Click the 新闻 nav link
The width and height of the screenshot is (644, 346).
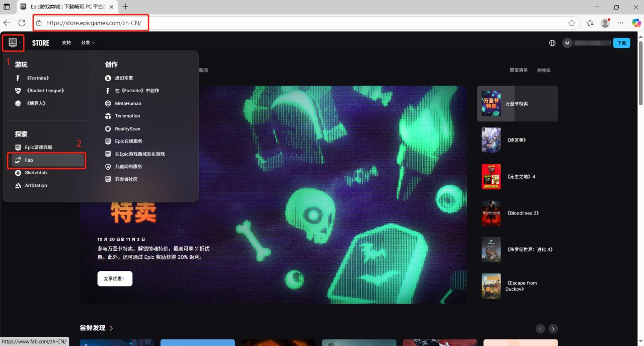[203, 70]
